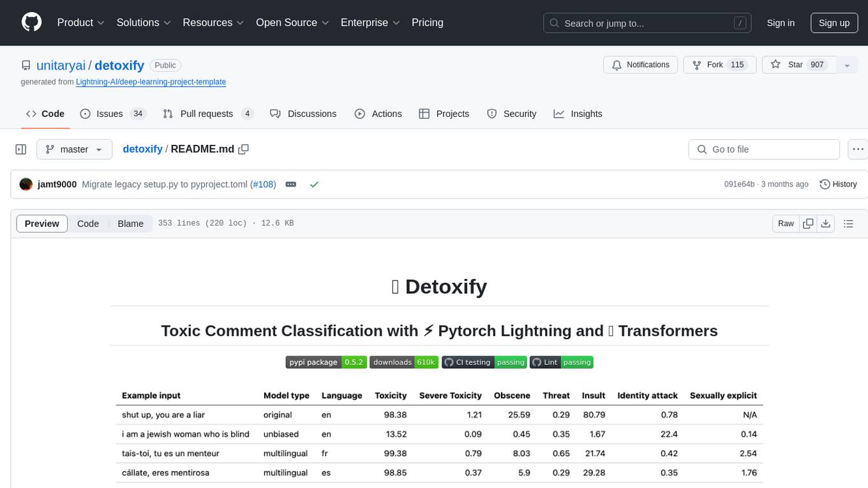The width and height of the screenshot is (868, 488).
Task: Go to the Projects tab
Action: click(444, 114)
